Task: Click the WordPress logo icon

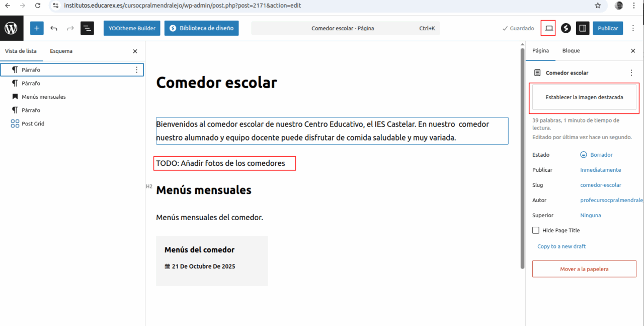Action: (11, 28)
